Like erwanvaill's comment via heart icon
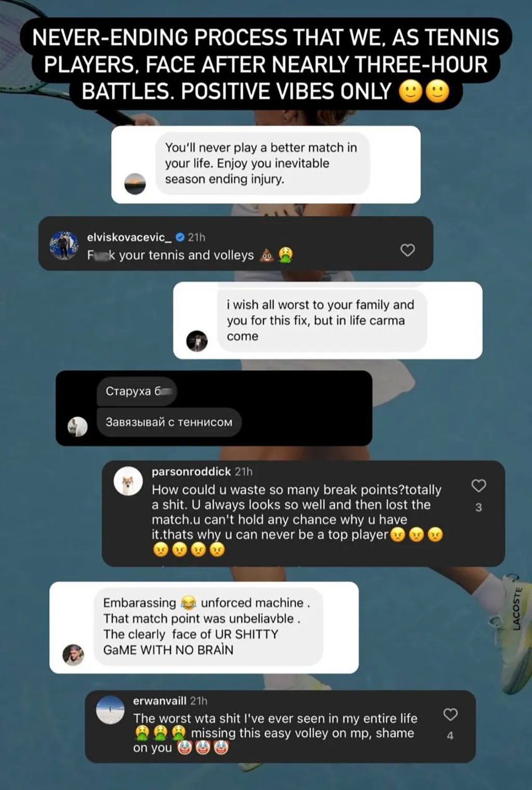This screenshot has height=790, width=532. click(450, 715)
